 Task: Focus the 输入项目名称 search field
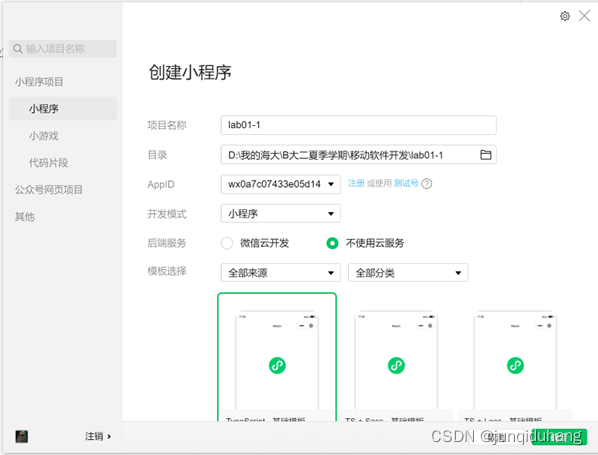point(63,49)
